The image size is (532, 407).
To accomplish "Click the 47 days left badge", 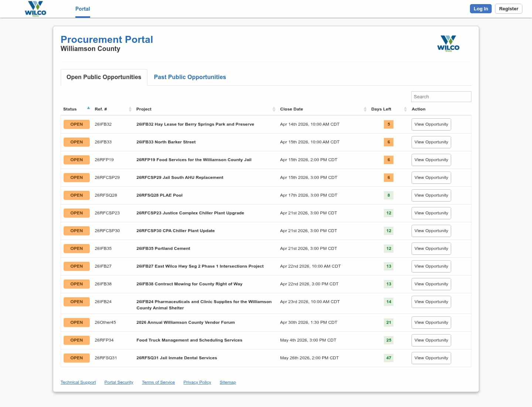I will point(389,358).
